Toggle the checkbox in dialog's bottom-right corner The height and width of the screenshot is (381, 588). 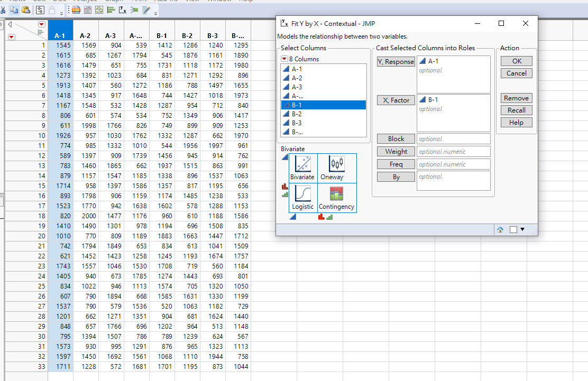513,230
